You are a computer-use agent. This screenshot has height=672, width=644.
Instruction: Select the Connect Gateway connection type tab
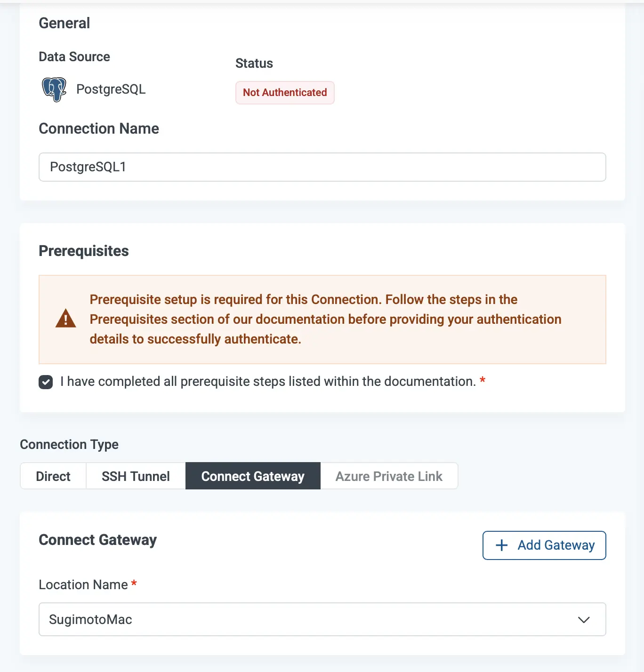253,476
